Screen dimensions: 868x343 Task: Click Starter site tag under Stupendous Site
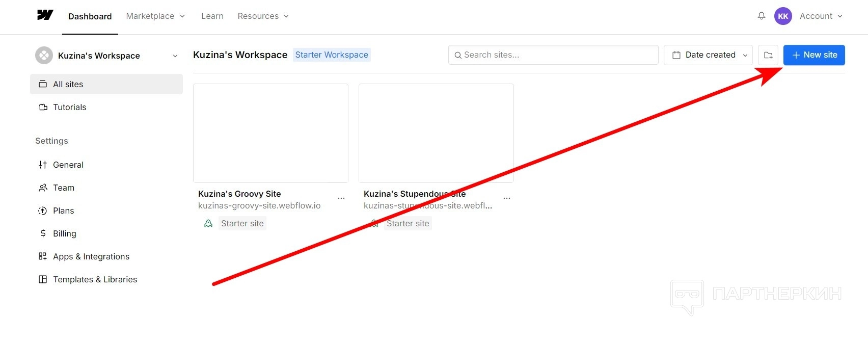(408, 223)
